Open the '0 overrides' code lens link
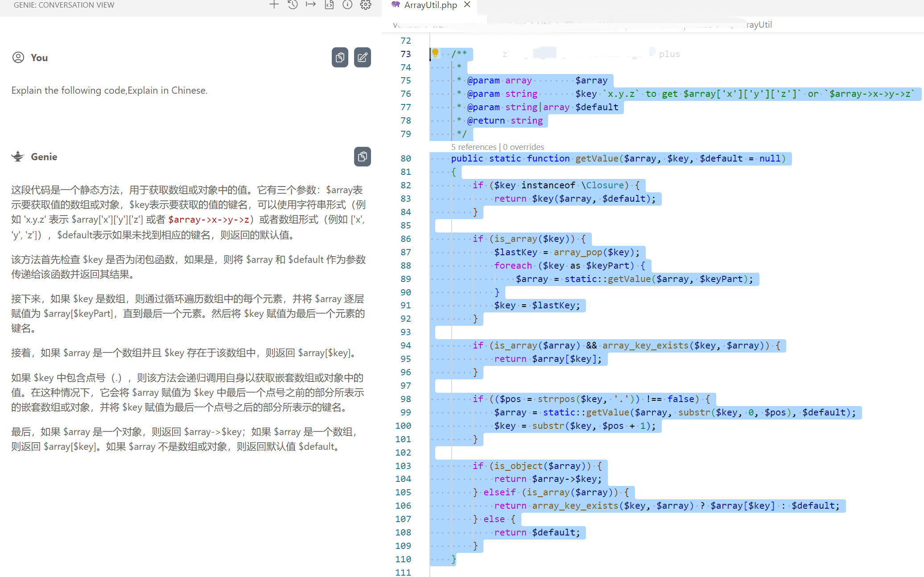The height and width of the screenshot is (577, 924). [524, 147]
